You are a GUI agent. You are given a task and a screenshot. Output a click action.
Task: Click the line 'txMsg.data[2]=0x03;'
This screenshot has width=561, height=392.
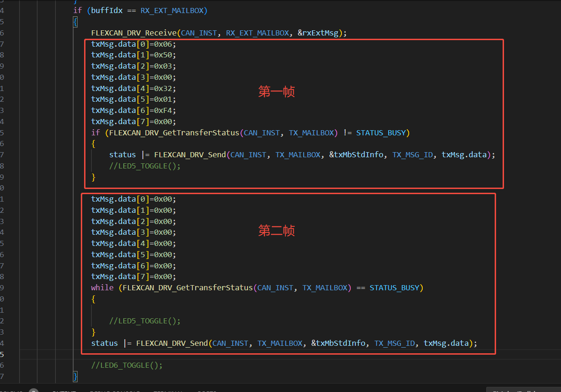pos(134,66)
